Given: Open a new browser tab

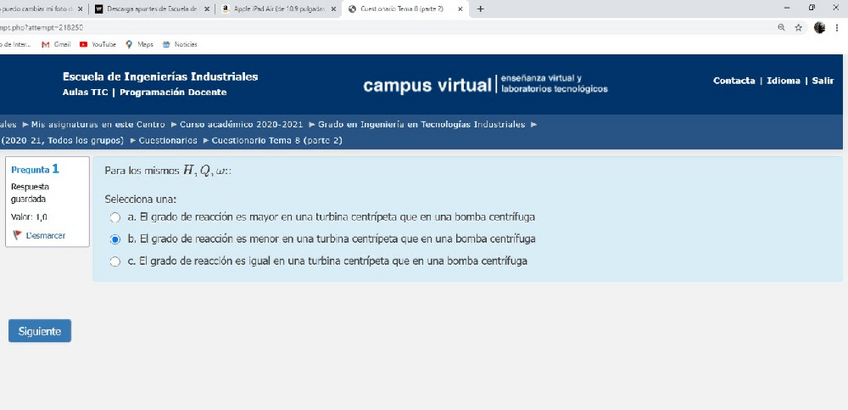Looking at the screenshot, I should click(480, 9).
